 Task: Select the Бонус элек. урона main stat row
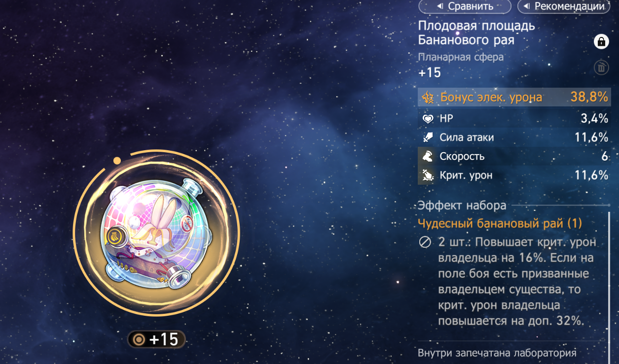click(x=514, y=98)
